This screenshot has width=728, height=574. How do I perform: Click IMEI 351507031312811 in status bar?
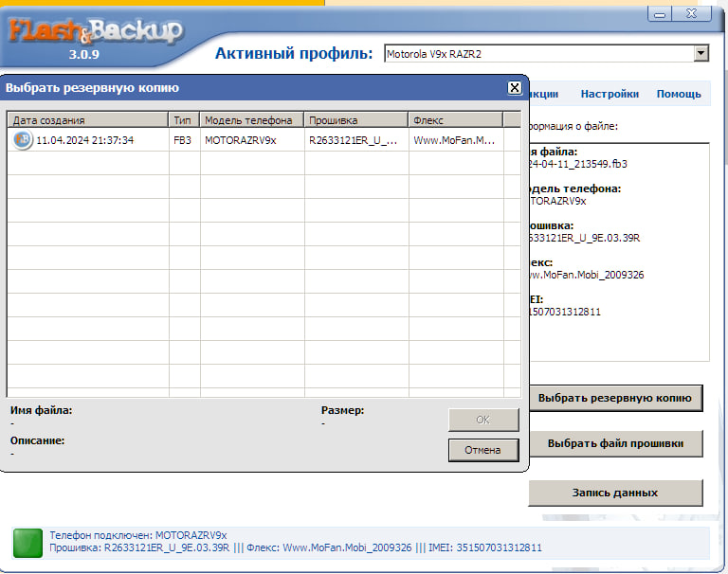click(484, 547)
